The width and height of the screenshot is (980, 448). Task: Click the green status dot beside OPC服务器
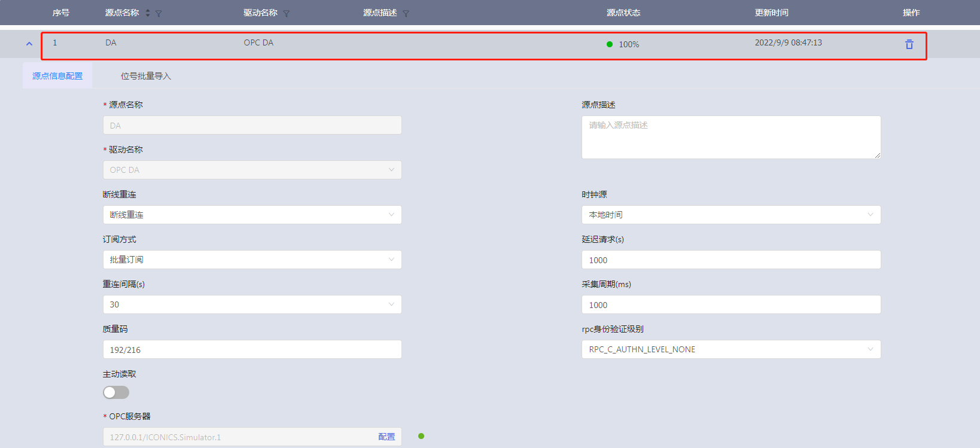point(421,436)
